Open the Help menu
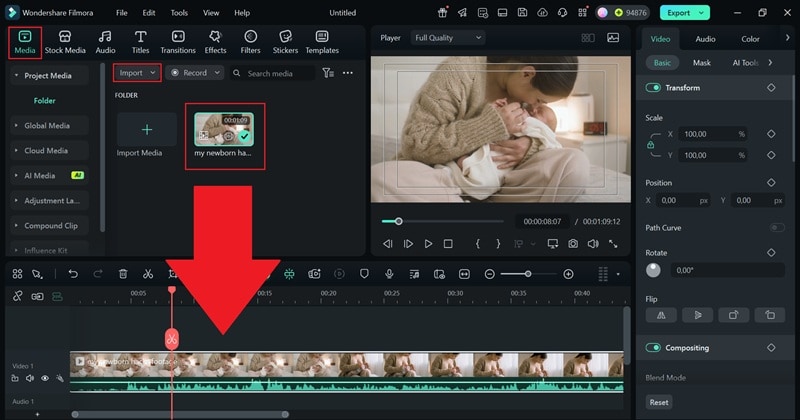 click(x=242, y=13)
